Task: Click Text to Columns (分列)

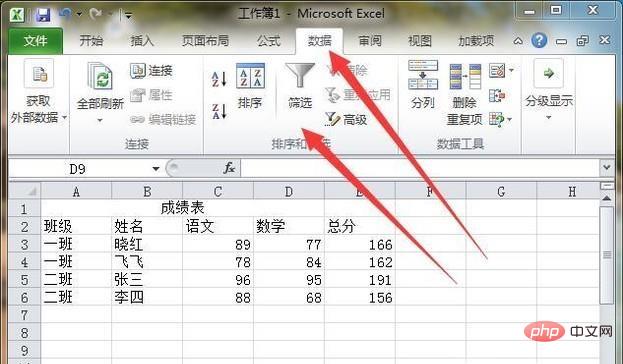Action: [x=423, y=85]
